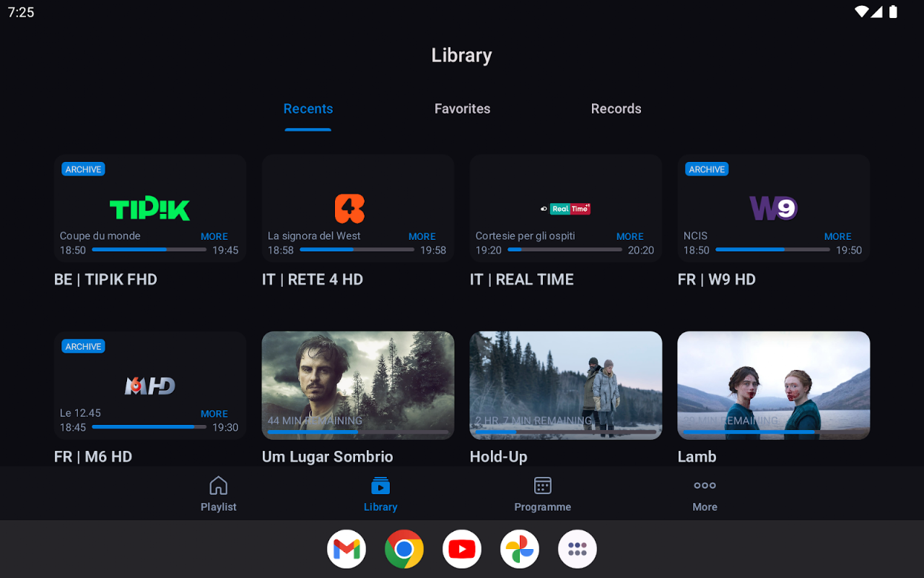Open the Google Photos icon
The width and height of the screenshot is (924, 578).
[x=520, y=549]
